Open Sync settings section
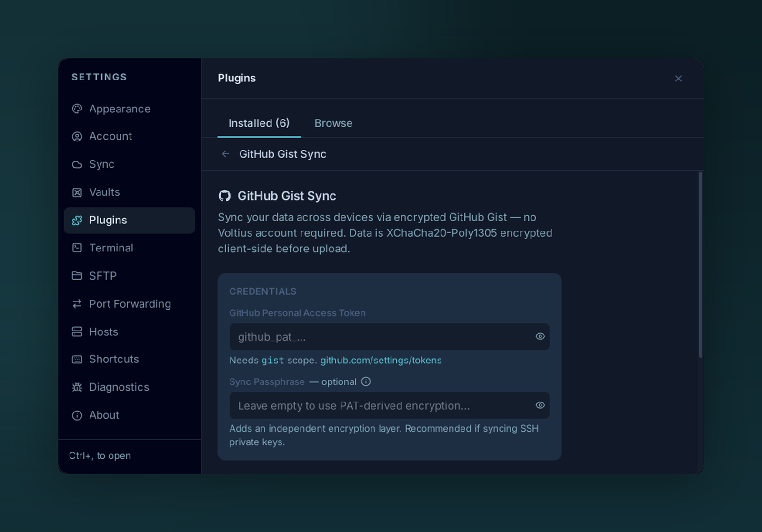 130,164
